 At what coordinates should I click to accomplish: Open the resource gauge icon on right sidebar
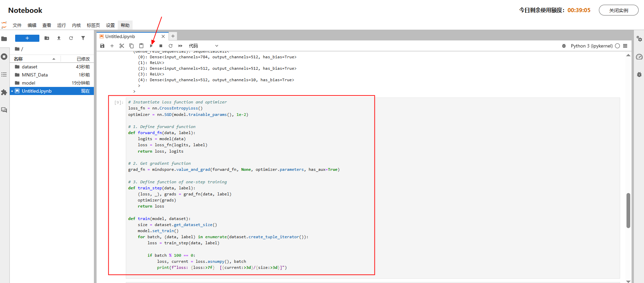click(639, 57)
